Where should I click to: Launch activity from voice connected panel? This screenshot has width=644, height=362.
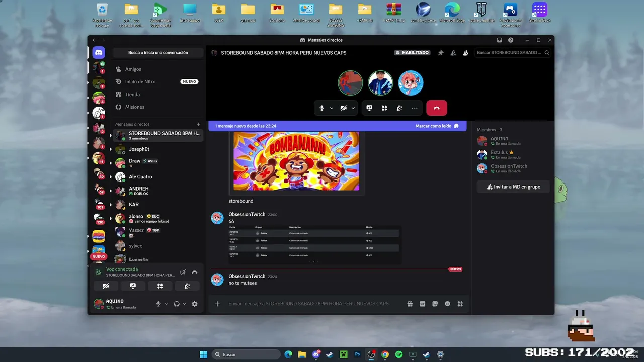point(160,286)
